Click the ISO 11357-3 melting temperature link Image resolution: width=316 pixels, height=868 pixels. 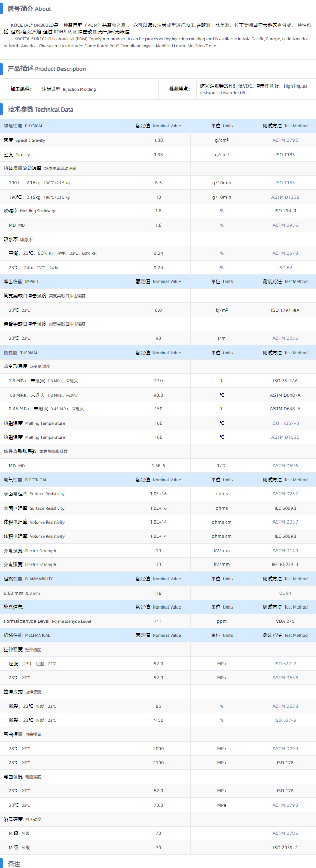pyautogui.click(x=285, y=423)
